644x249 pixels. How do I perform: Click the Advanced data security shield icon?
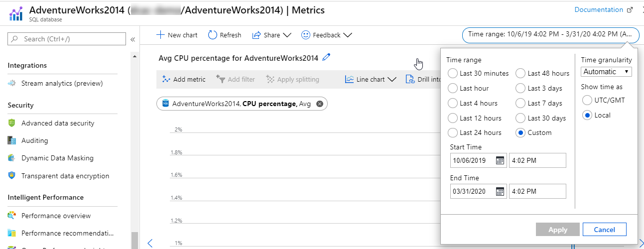tap(12, 123)
